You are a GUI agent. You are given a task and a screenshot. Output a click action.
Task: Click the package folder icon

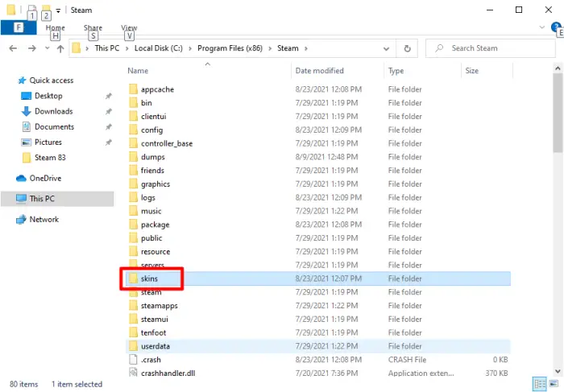[x=134, y=225]
